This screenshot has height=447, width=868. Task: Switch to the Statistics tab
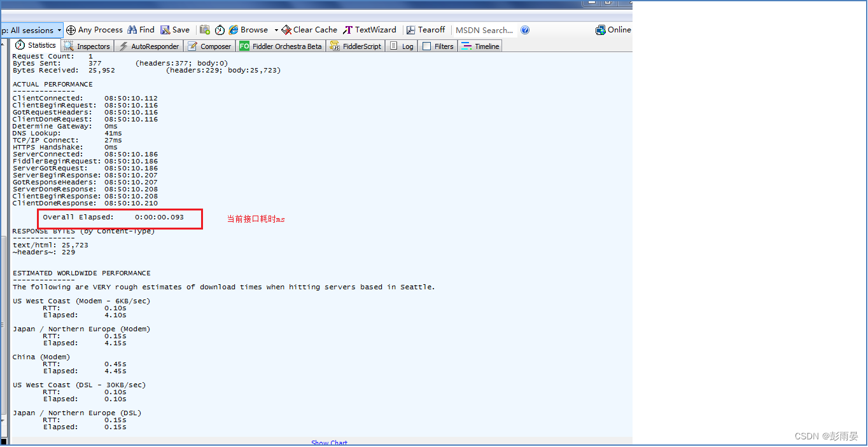[36, 45]
